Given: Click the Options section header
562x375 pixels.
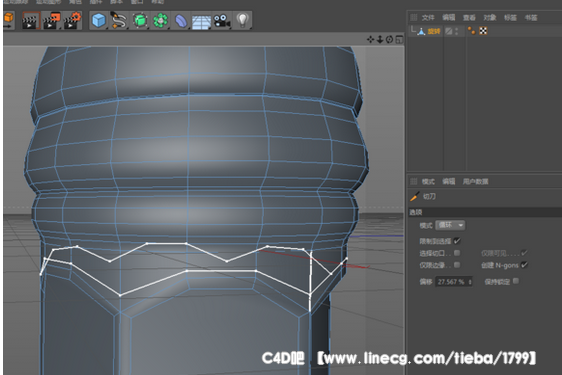Looking at the screenshot, I should tap(485, 212).
